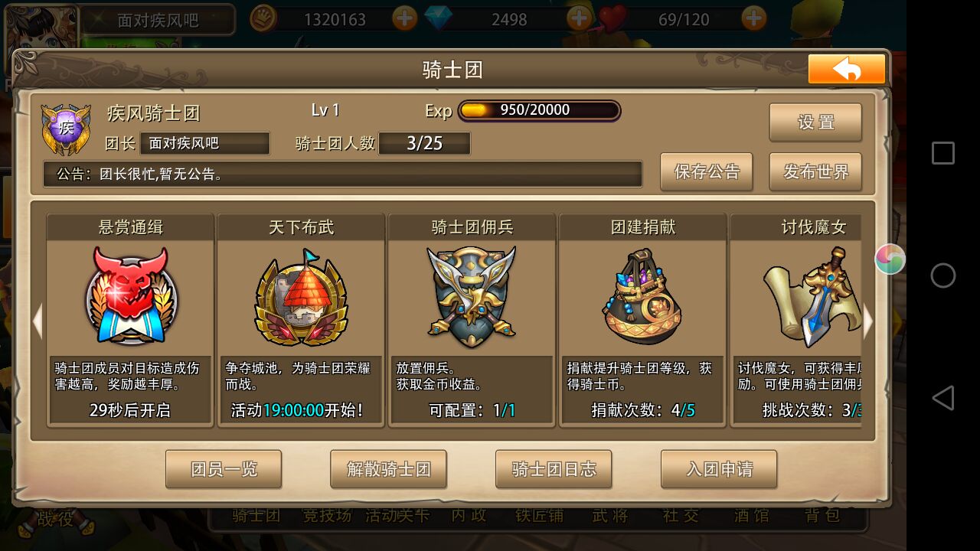Tap the 疾风骑士团 guild badge emblem
Viewport: 980px width, 551px height.
(x=66, y=129)
